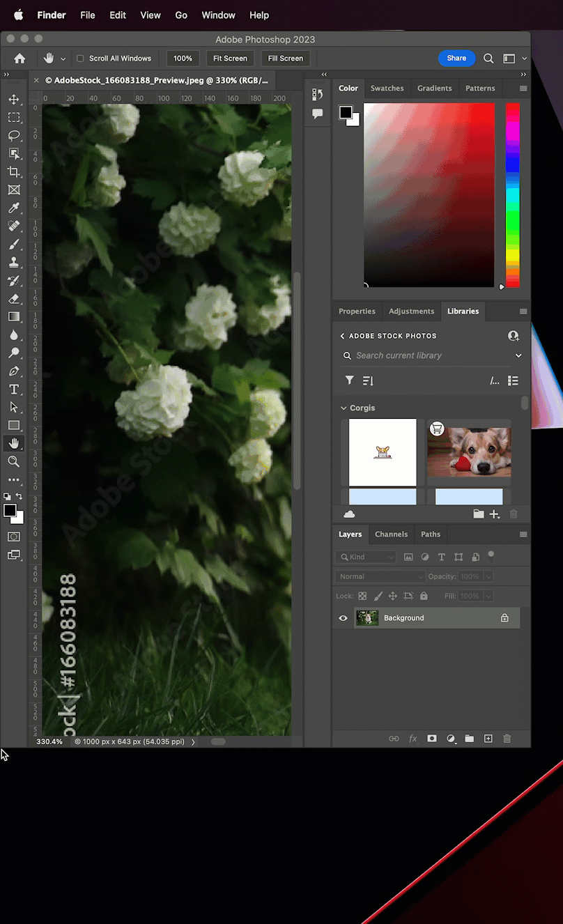Select the Rectangle shape tool
Screen dimensions: 563x924
14,426
